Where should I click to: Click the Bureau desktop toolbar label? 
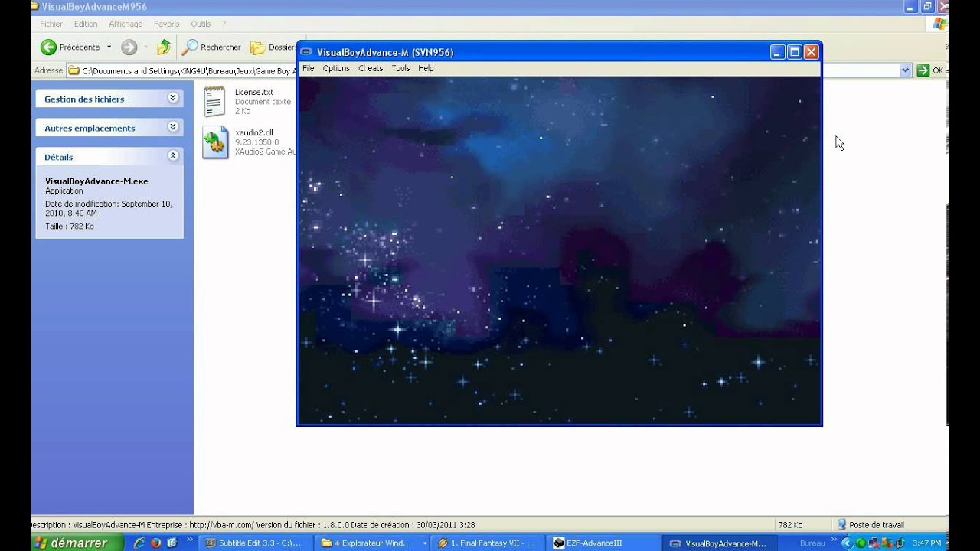tap(812, 543)
